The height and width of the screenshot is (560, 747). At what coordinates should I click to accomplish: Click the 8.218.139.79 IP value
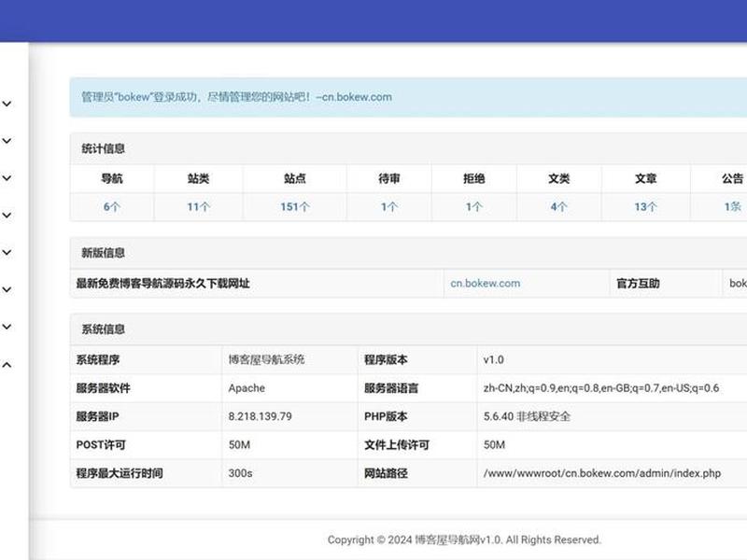pyautogui.click(x=261, y=416)
